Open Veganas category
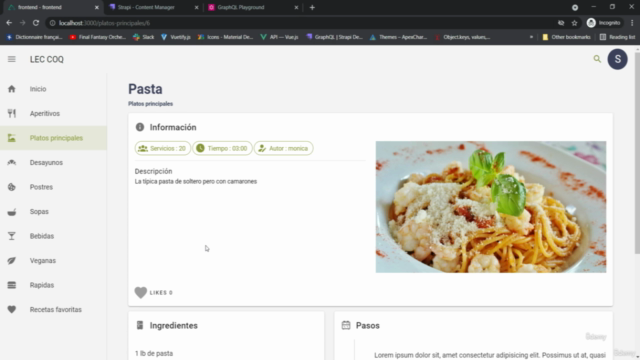This screenshot has height=360, width=640. point(43,260)
